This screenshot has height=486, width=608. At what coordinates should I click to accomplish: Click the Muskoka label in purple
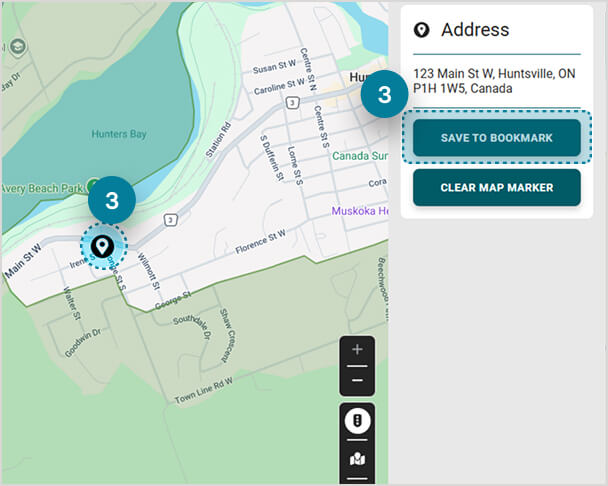(x=360, y=211)
